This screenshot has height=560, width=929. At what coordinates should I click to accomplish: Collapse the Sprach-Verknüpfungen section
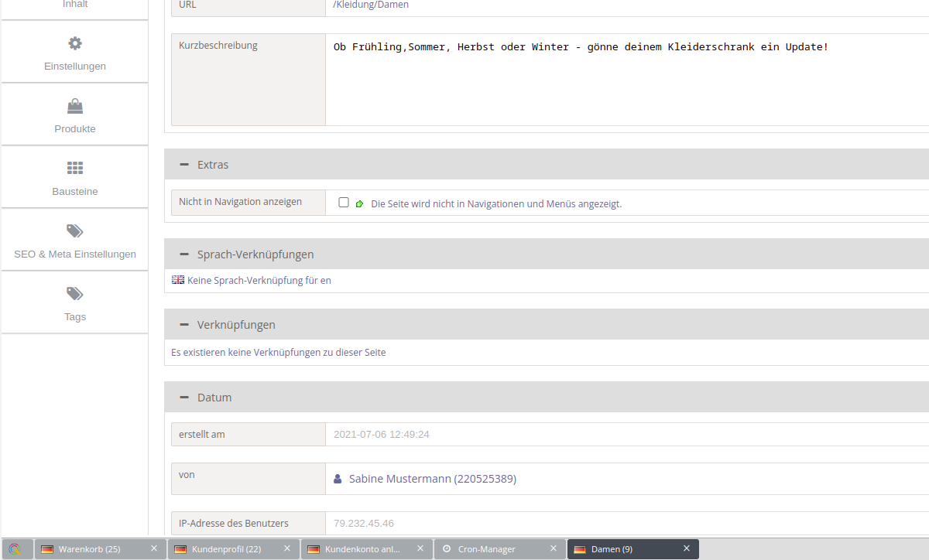pos(184,254)
